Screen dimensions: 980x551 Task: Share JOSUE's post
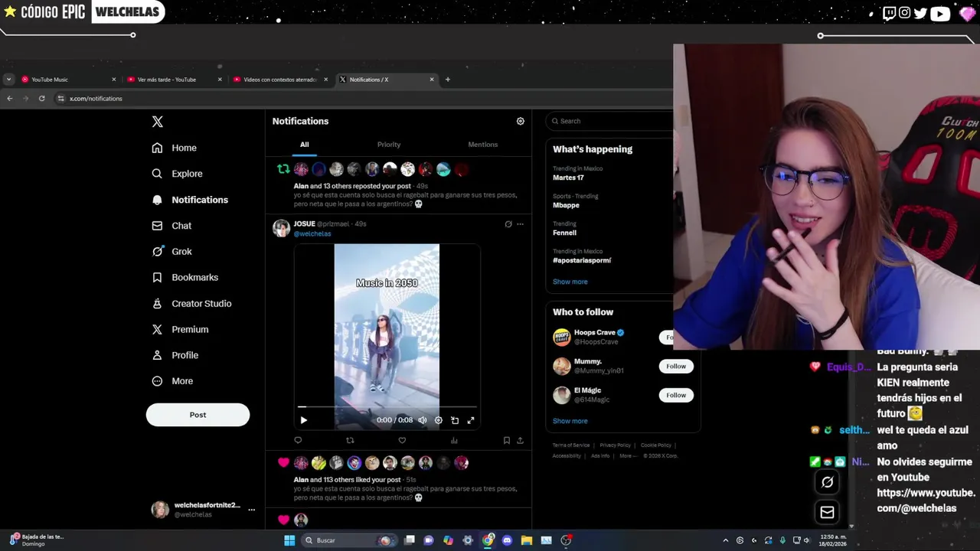click(520, 440)
